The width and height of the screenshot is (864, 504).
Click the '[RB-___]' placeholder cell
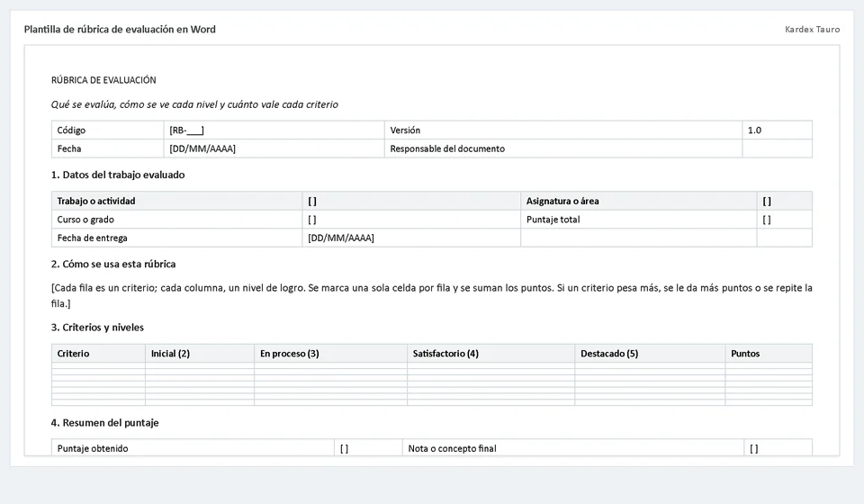point(274,130)
